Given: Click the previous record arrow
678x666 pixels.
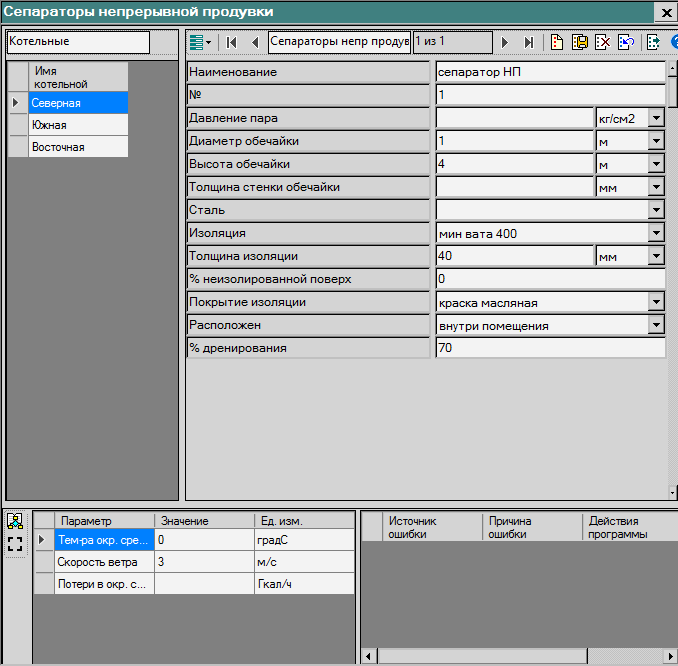Looking at the screenshot, I should coord(255,42).
